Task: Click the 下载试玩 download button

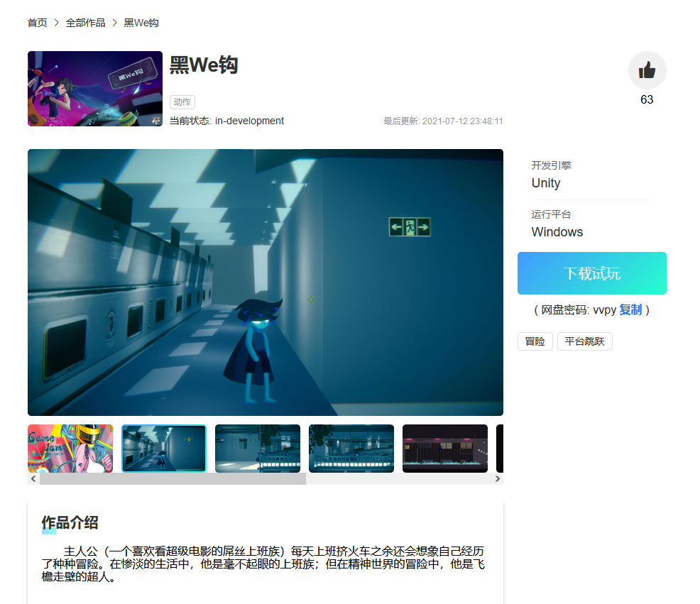Action: click(592, 273)
